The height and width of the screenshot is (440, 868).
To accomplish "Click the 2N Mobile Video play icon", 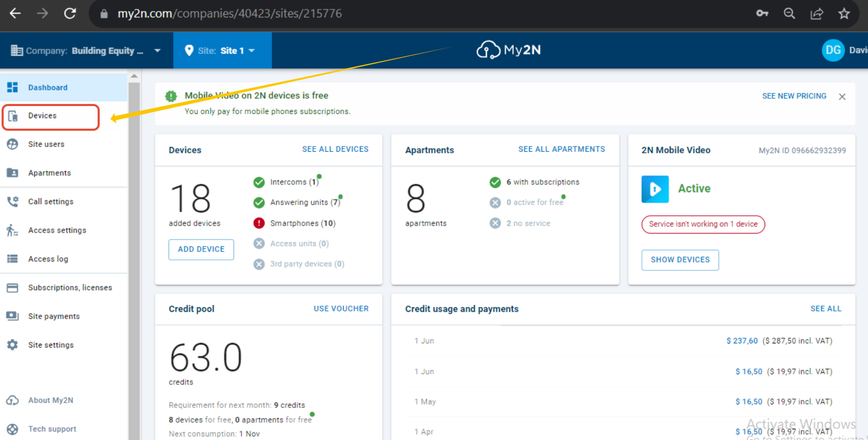I will click(x=655, y=189).
